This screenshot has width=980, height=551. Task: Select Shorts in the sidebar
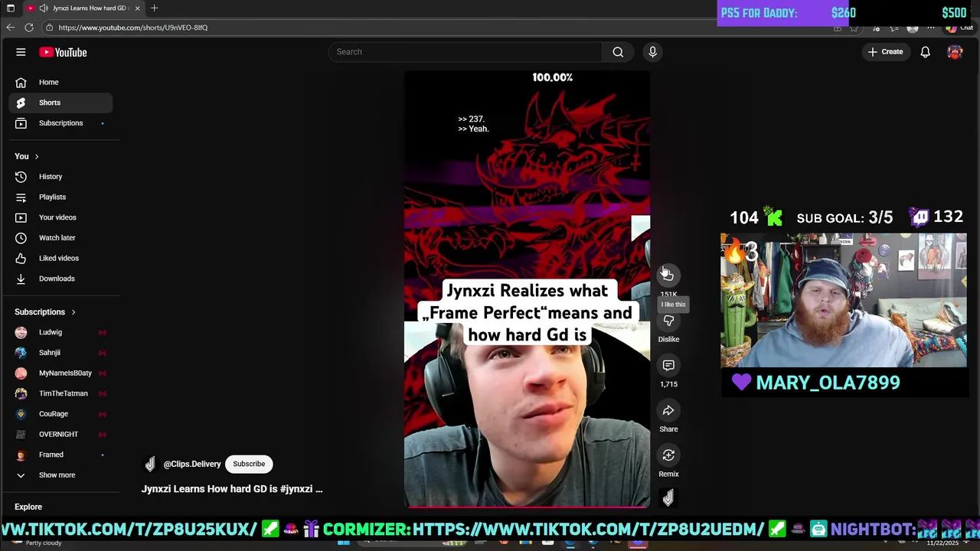tap(60, 103)
